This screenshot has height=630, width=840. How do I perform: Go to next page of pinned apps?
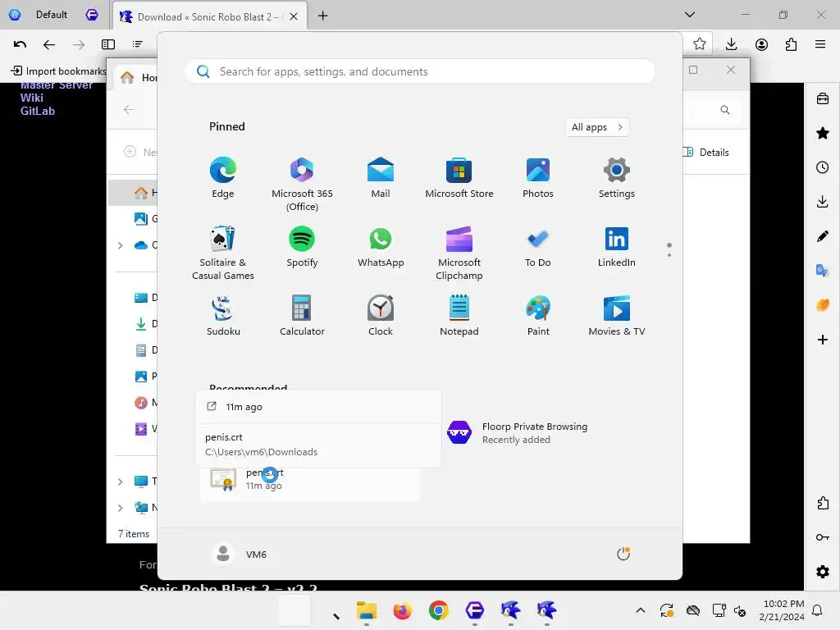[669, 255]
